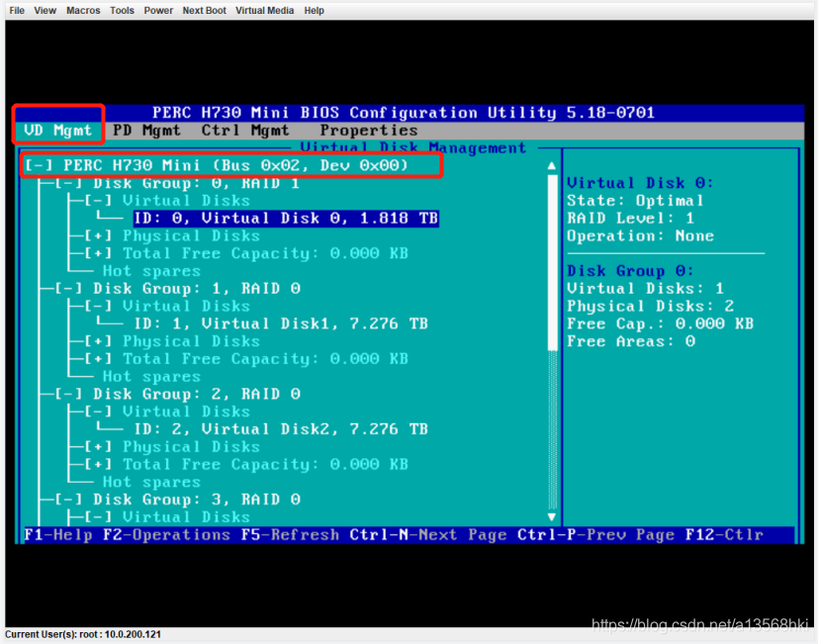Click the 'Physical Disks: 2' text
This screenshot has width=818, height=644.
click(x=651, y=307)
